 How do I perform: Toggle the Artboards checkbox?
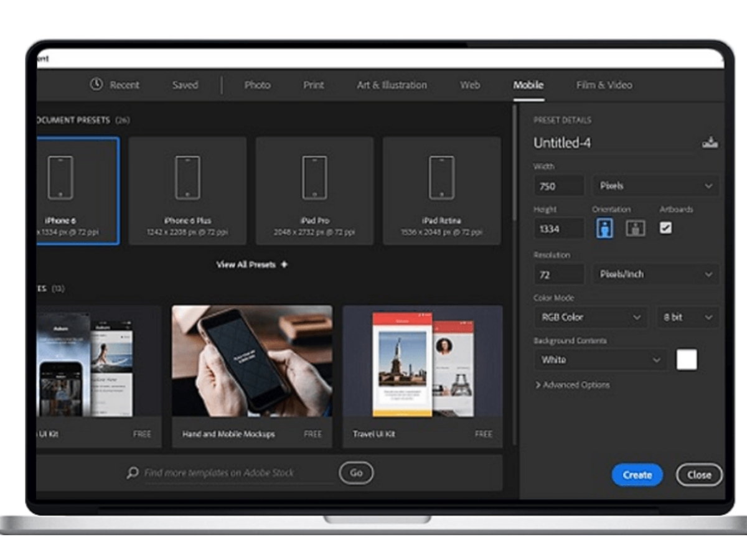[666, 228]
